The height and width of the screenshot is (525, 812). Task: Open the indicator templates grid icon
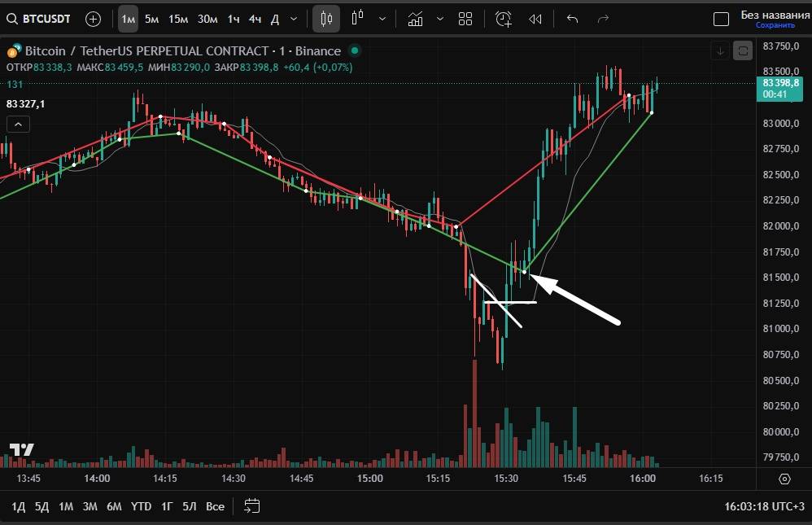pyautogui.click(x=465, y=18)
